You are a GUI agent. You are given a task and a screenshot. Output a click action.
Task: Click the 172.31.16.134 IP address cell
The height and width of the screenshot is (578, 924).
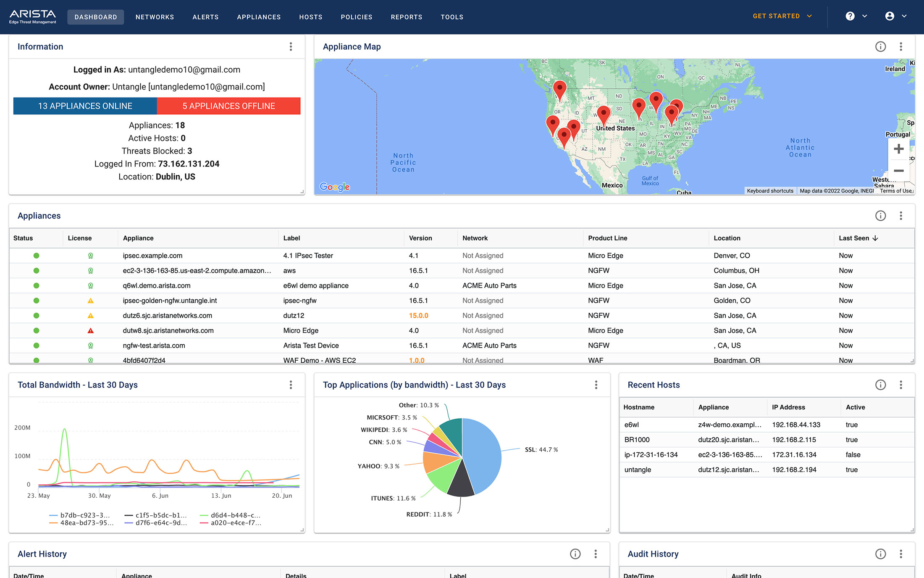pos(794,455)
